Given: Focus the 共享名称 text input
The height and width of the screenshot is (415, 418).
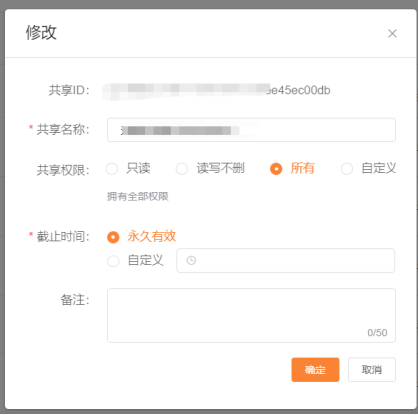Looking at the screenshot, I should [x=251, y=130].
